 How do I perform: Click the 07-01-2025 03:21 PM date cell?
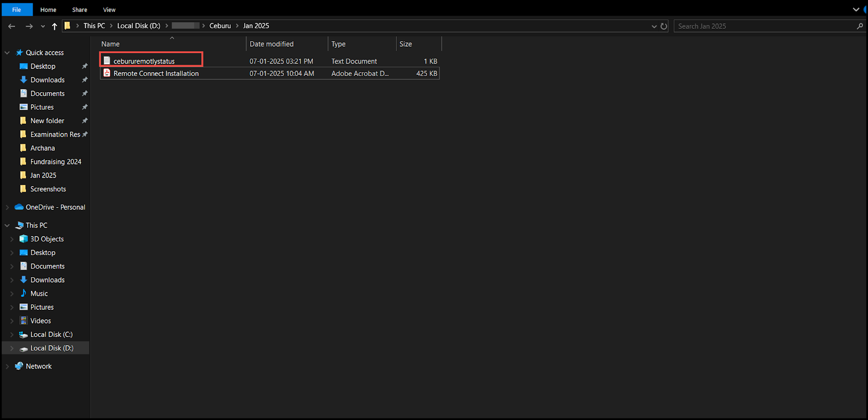(282, 61)
